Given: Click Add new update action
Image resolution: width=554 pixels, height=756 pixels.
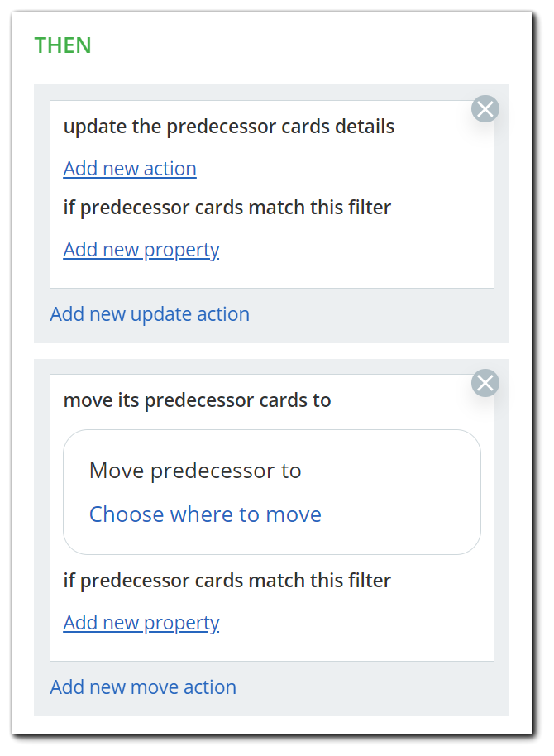Looking at the screenshot, I should pos(150,314).
